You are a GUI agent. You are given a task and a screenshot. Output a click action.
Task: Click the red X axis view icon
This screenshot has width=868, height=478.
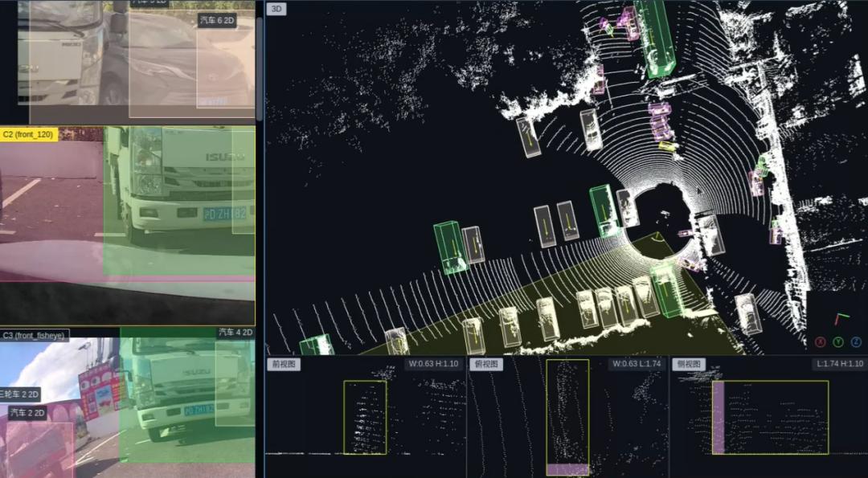820,342
